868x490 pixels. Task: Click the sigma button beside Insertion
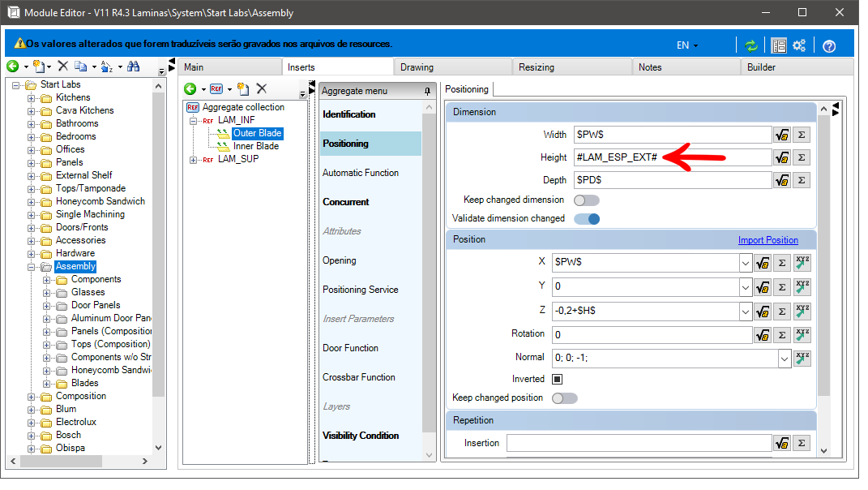[x=801, y=443]
